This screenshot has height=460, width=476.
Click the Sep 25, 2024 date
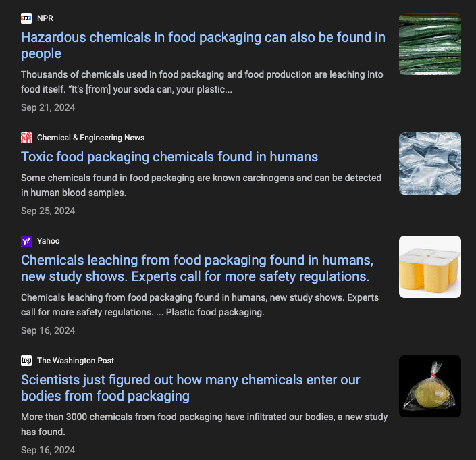point(48,211)
